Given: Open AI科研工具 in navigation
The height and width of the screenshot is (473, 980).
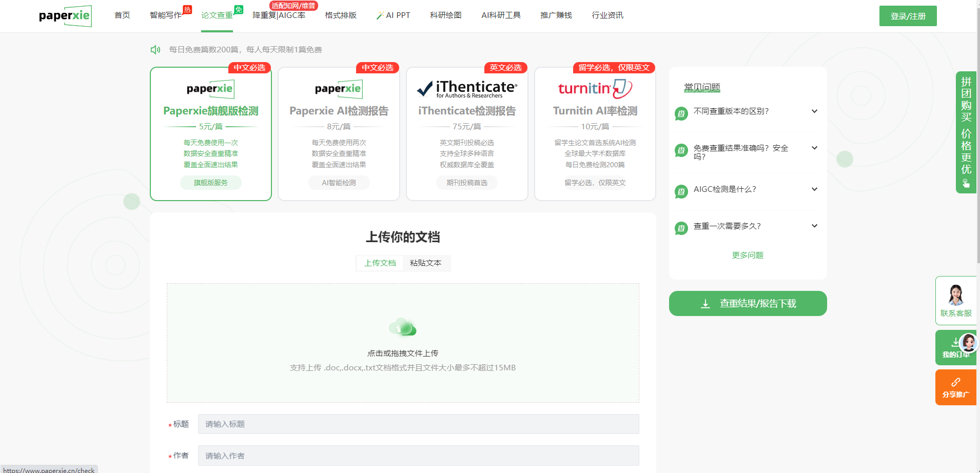Looking at the screenshot, I should click(x=501, y=15).
